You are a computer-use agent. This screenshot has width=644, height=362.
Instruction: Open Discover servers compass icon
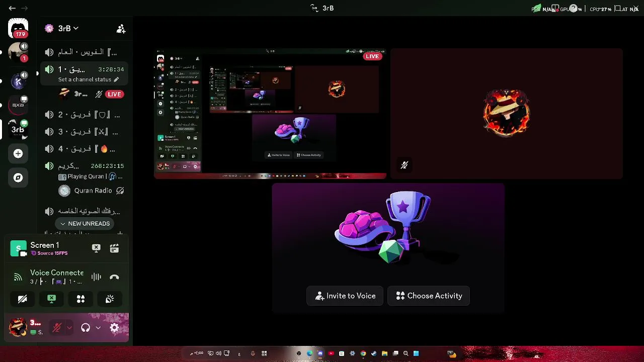tap(18, 177)
